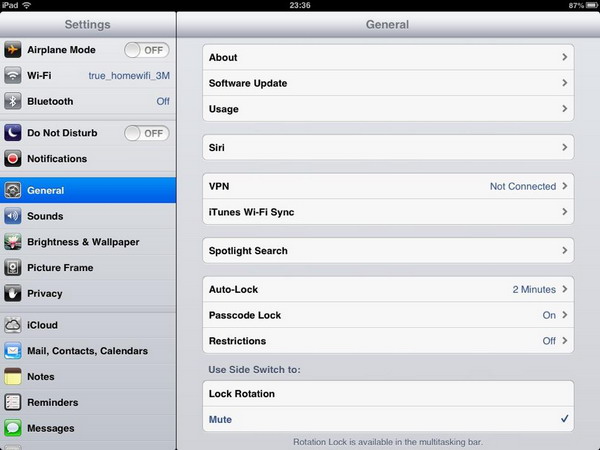Tap the Restrictions Off value
The width and height of the screenshot is (600, 450).
click(x=549, y=341)
